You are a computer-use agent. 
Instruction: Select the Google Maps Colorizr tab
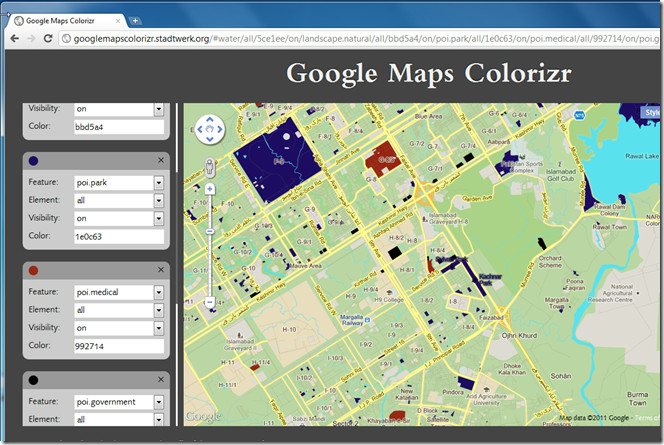(x=67, y=21)
